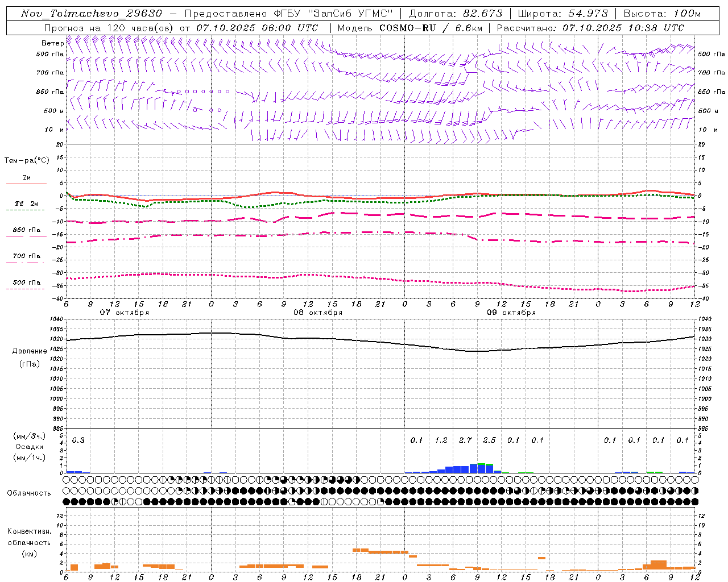
Task: Click the 700 гПа temperature legend label
Action: (27, 256)
